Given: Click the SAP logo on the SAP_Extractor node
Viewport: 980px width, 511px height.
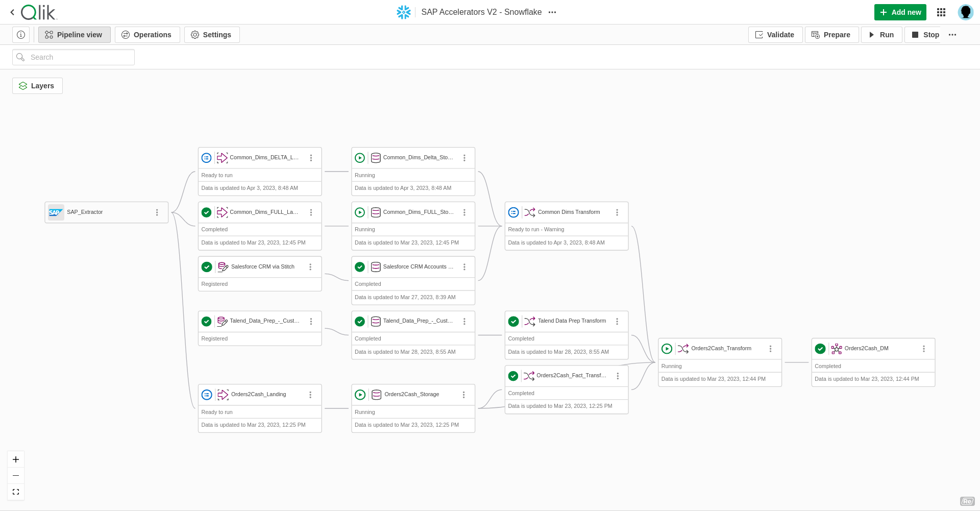Looking at the screenshot, I should pos(56,212).
